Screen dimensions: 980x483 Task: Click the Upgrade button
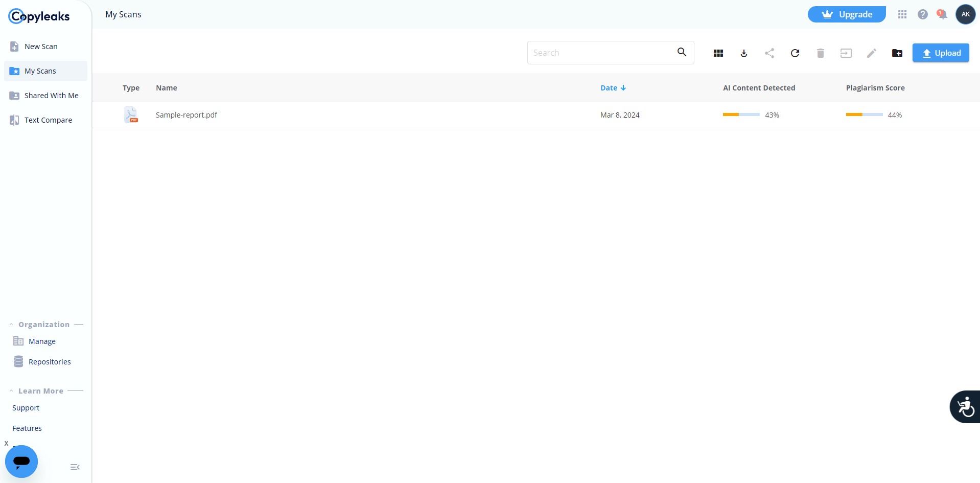coord(847,14)
